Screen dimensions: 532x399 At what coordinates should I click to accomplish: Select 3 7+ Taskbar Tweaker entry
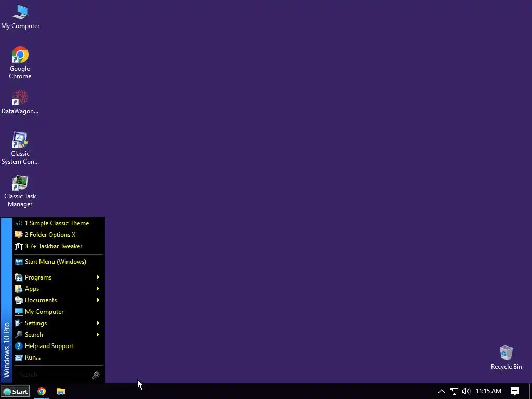(x=58, y=246)
